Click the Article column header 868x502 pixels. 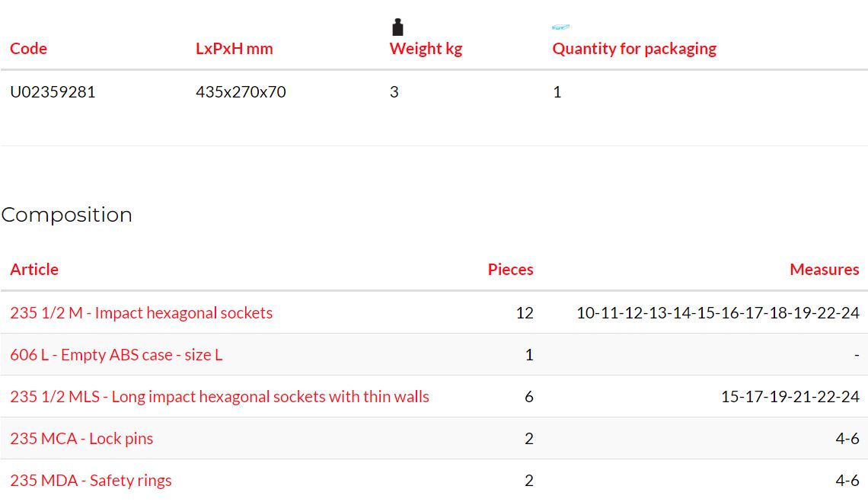pyautogui.click(x=34, y=270)
